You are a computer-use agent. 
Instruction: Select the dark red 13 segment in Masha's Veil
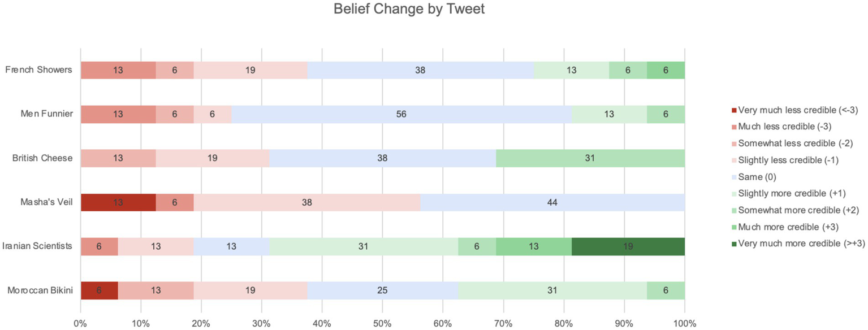pos(118,202)
